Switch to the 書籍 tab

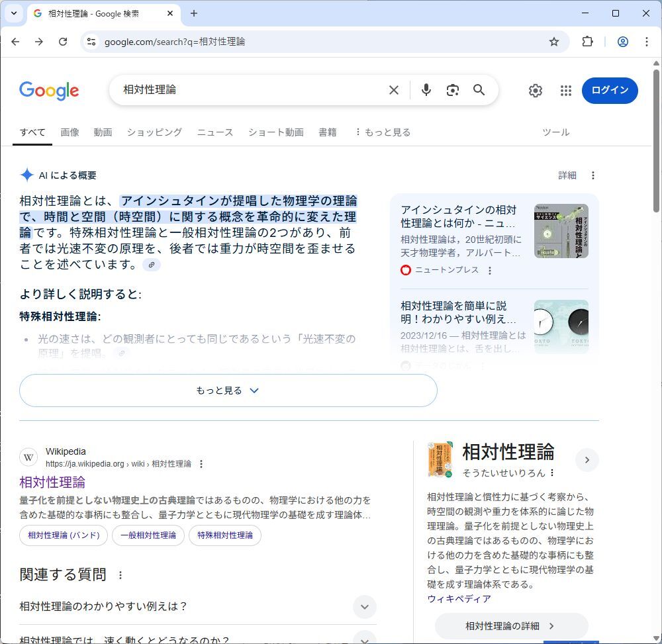point(327,132)
